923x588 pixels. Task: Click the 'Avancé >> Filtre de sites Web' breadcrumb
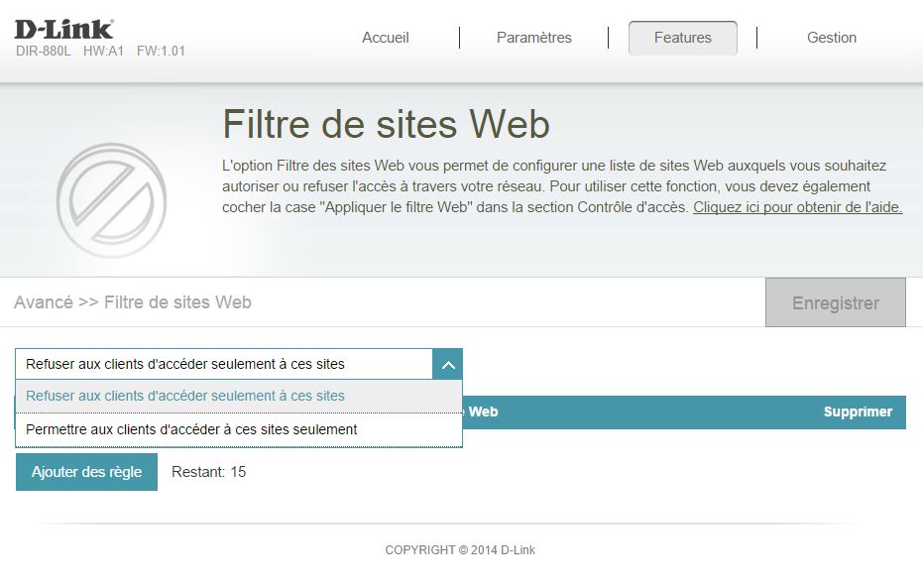(133, 302)
